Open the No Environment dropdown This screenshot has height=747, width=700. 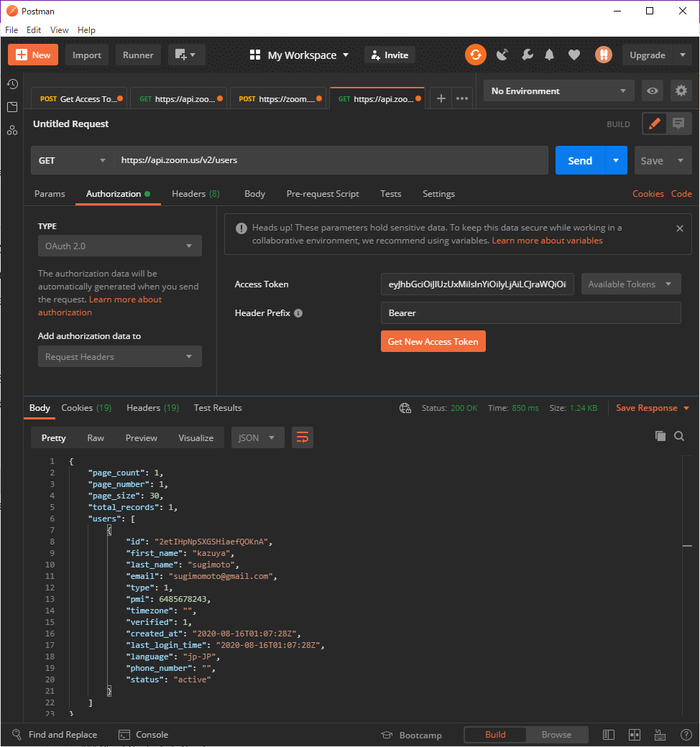point(559,91)
